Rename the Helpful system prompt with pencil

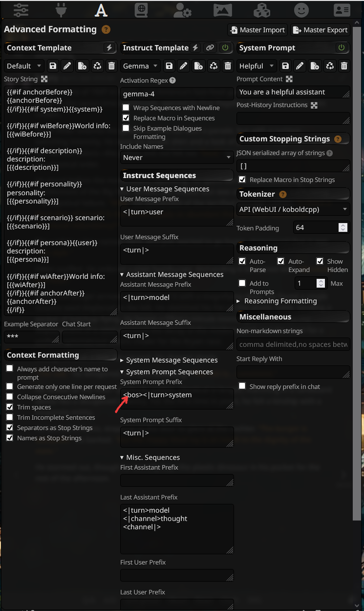click(x=300, y=66)
